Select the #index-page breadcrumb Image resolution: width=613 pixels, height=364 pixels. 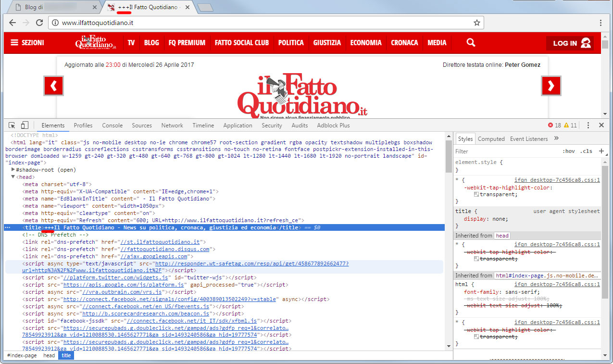click(x=22, y=355)
